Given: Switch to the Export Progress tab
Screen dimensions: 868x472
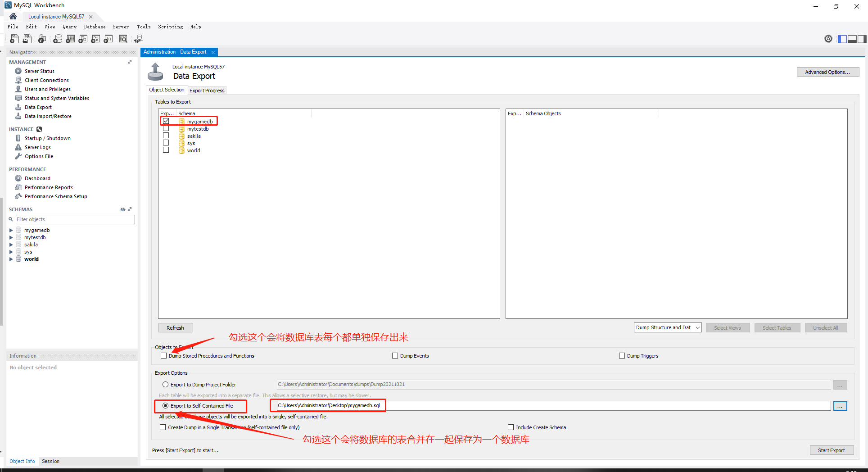Looking at the screenshot, I should click(x=207, y=90).
